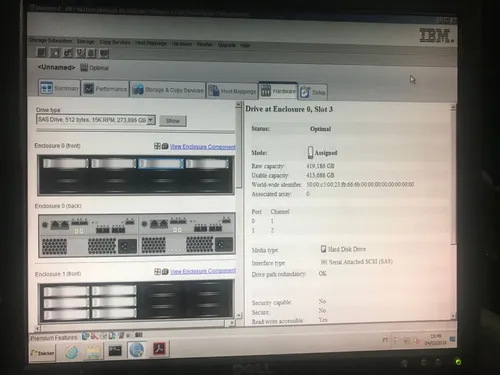Viewport: 500px width, 375px height.
Task: Open the Monitor menu
Action: point(204,44)
